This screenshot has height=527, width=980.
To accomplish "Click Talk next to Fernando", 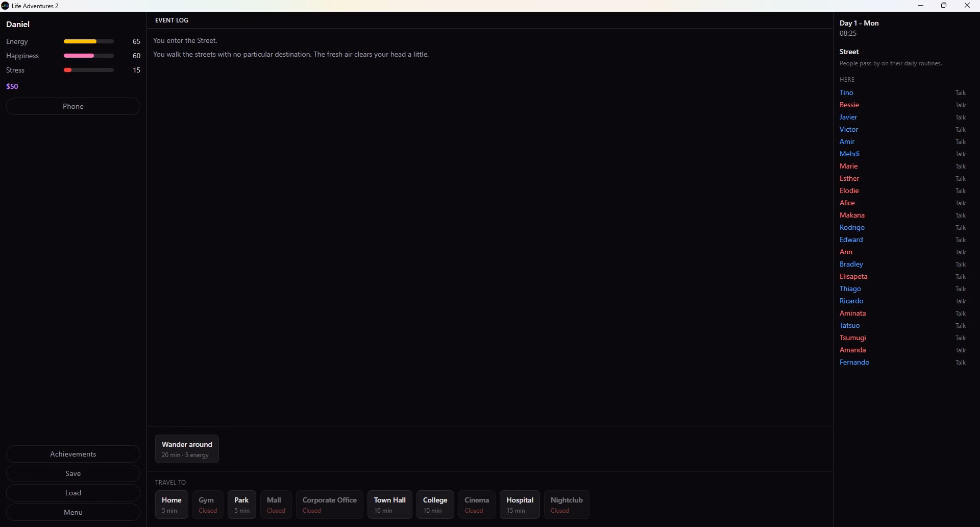I will click(960, 363).
